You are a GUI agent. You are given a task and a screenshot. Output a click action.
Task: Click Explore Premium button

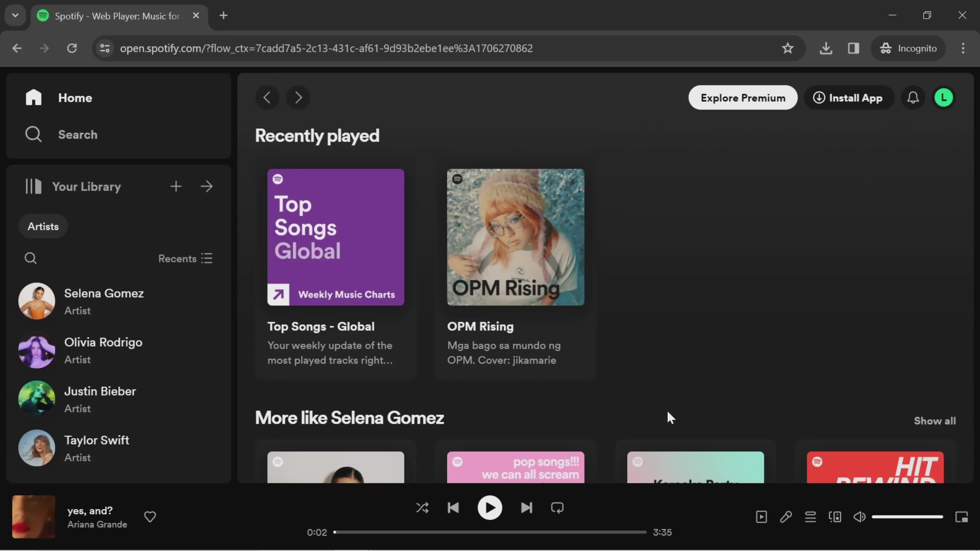[x=743, y=98]
